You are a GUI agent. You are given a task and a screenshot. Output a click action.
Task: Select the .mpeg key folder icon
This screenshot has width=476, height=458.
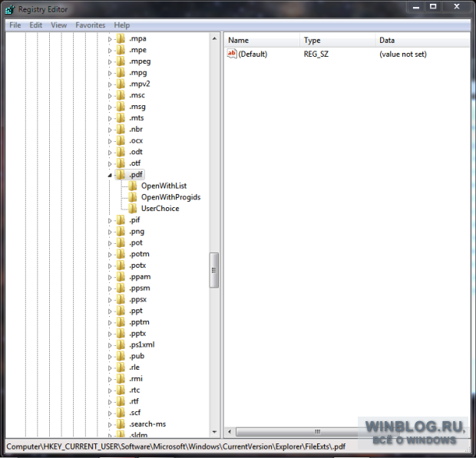tap(121, 61)
